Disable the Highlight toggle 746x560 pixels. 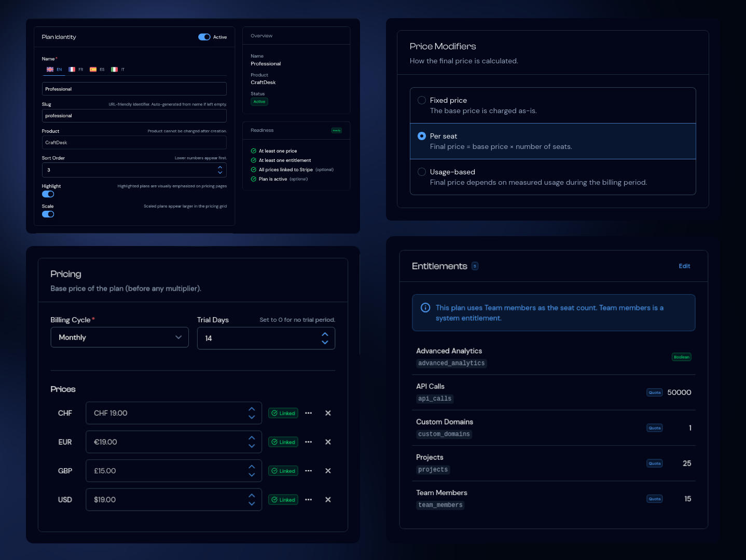coord(48,194)
